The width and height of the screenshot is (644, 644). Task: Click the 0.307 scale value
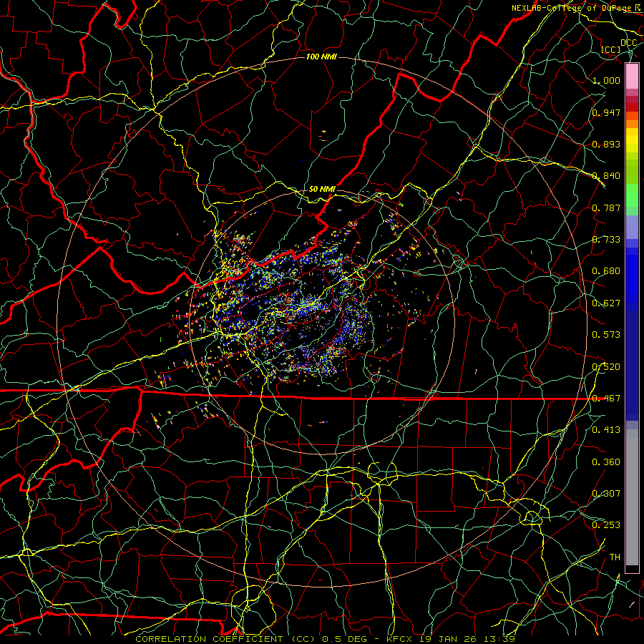click(x=606, y=494)
